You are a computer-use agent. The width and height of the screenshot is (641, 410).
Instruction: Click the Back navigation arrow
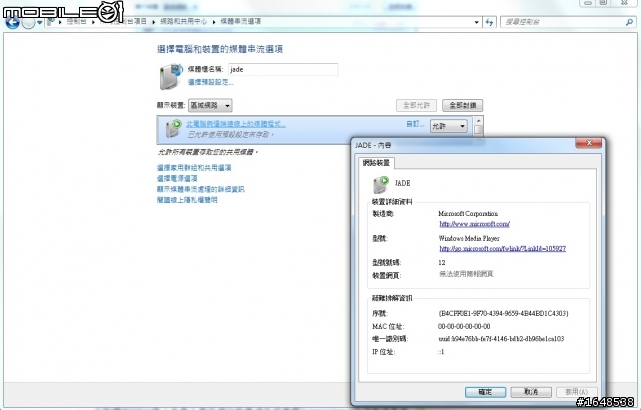coord(12,22)
